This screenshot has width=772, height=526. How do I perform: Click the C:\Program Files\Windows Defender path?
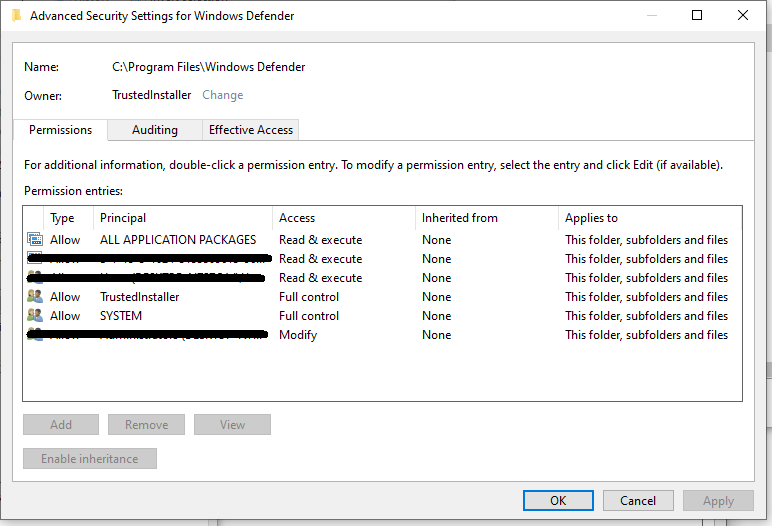(209, 67)
